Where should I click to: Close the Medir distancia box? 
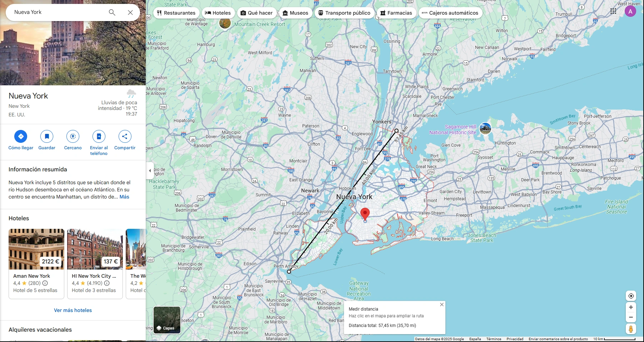click(442, 305)
